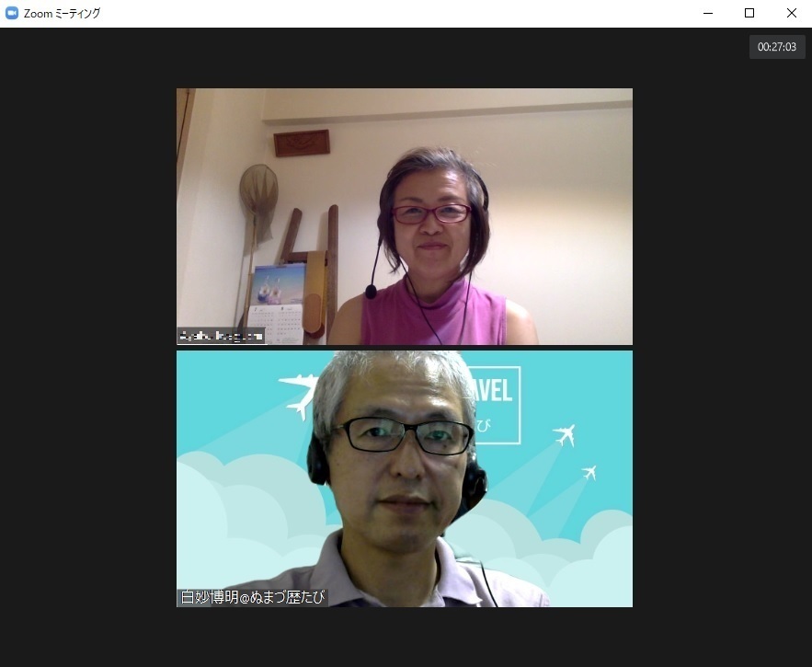This screenshot has width=812, height=667.
Task: Maximize the Zoom meeting window
Action: 749,13
